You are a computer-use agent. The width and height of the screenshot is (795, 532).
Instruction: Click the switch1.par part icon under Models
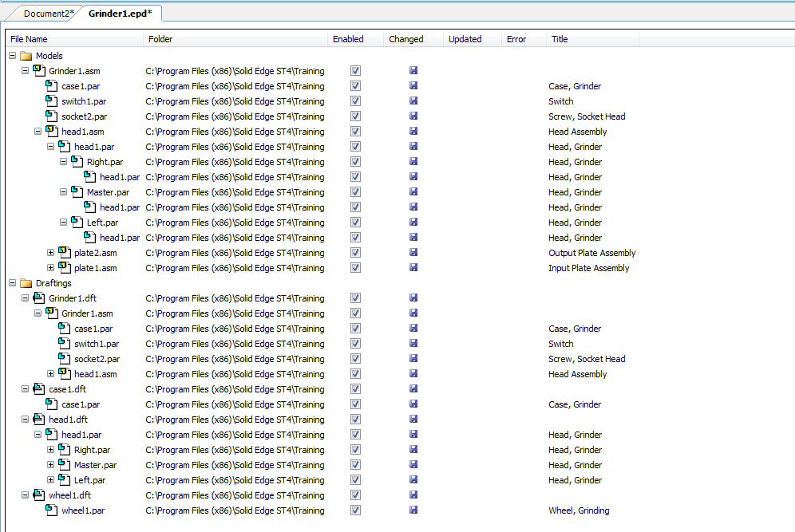coord(52,101)
